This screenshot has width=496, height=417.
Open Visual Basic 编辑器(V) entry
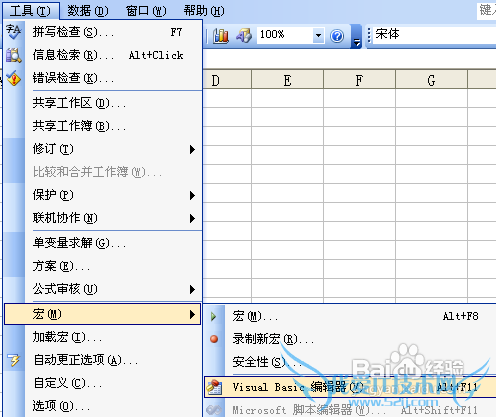350,387
